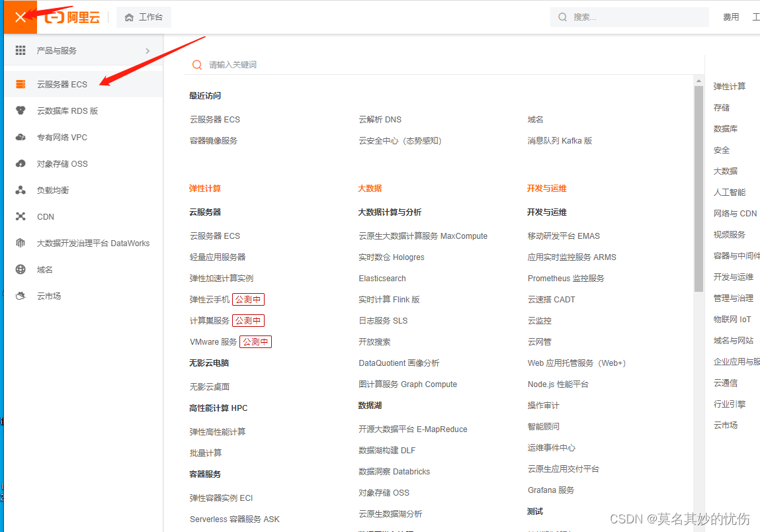Click the orange keyword search icon
Viewport: 760px width, 532px height.
coord(197,64)
